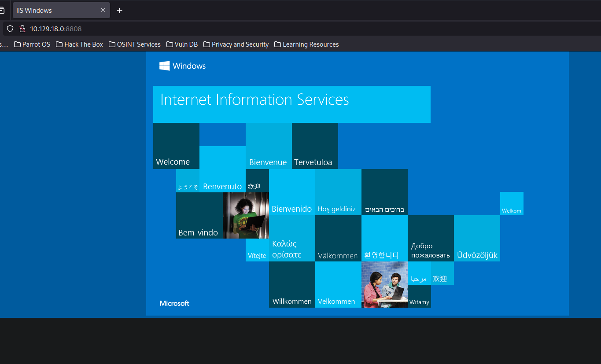Image resolution: width=601 pixels, height=364 pixels.
Task: Open a new browser tab
Action: coord(119,10)
